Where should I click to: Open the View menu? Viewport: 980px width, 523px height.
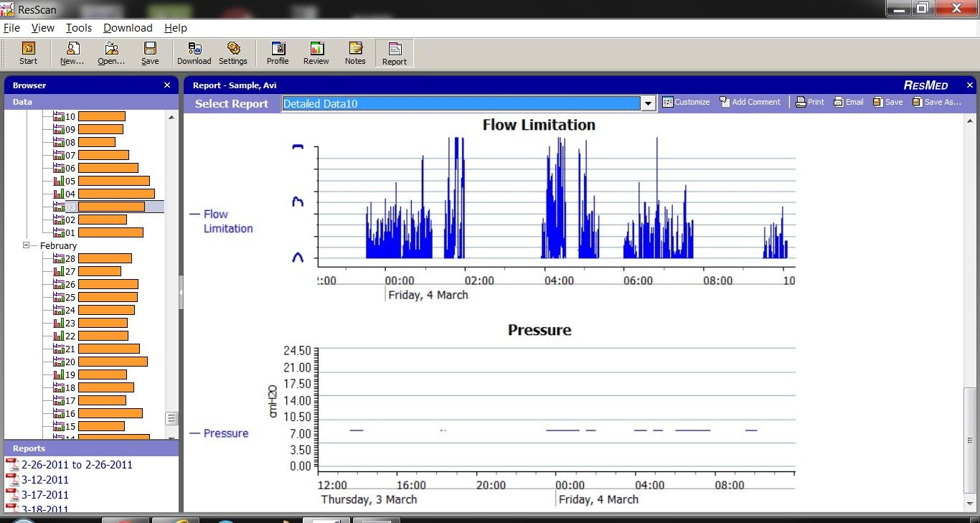point(43,28)
